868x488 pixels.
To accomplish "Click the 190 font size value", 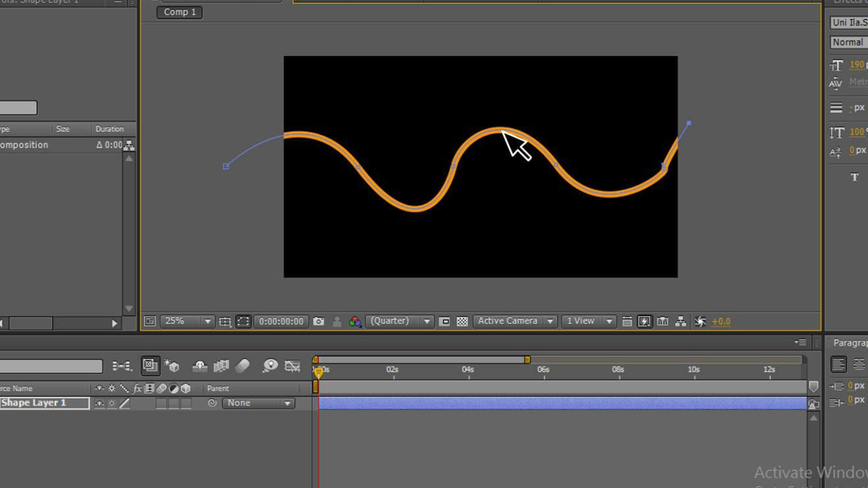I will 855,65.
